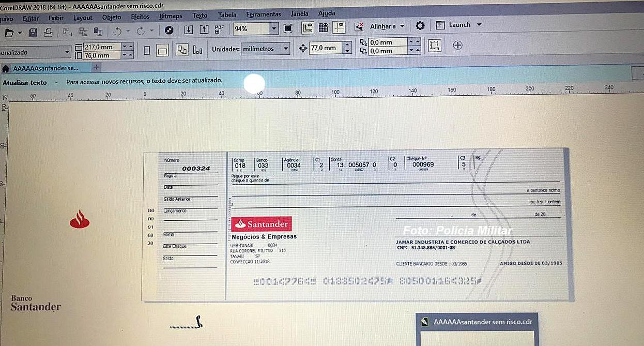This screenshot has width=644, height=346.
Task: Click the Print icon in toolbar
Action: coord(48,32)
